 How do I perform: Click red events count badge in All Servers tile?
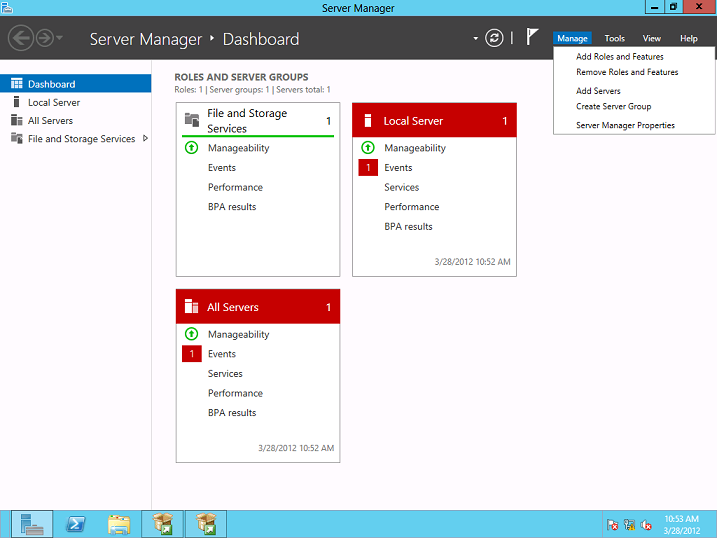tap(192, 354)
